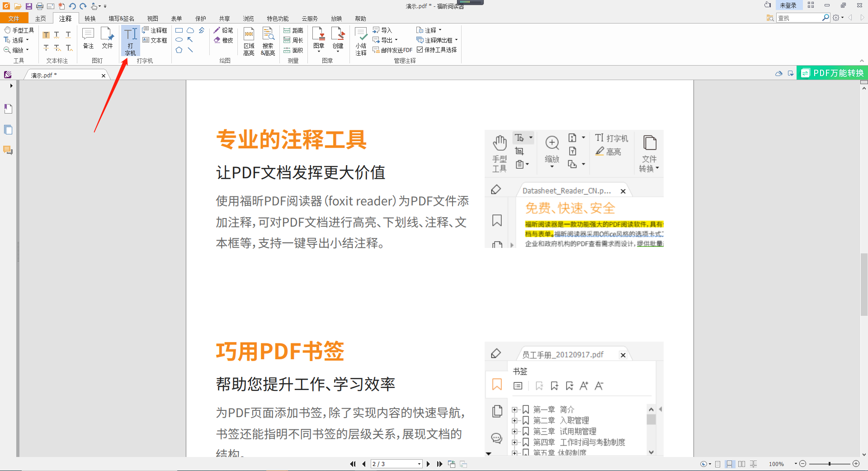The width and height of the screenshot is (868, 471).
Task: Enable 区域高亮 area highlight
Action: (249, 40)
